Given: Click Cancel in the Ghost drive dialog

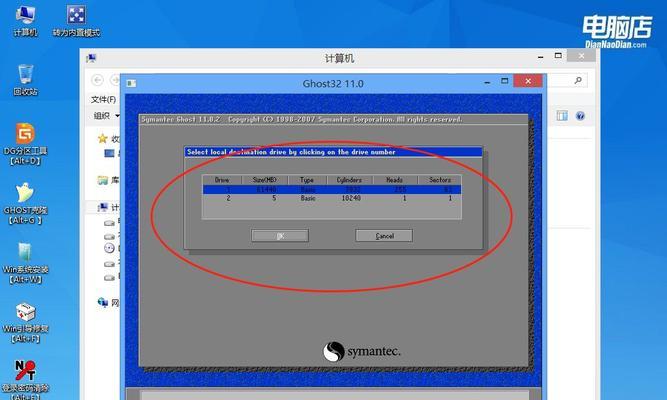Looking at the screenshot, I should [384, 236].
